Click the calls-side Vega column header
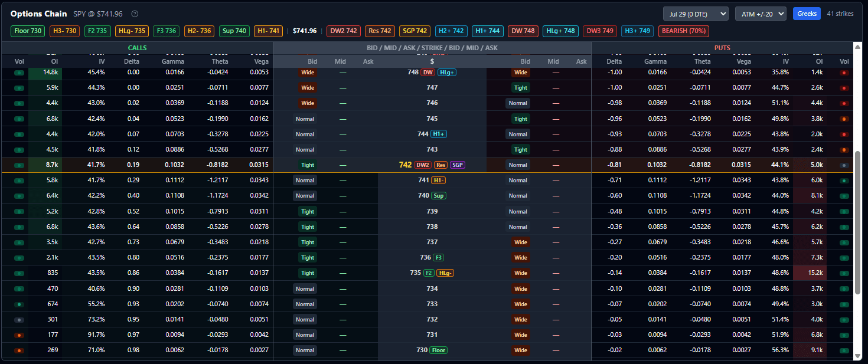868x364 pixels. [261, 61]
